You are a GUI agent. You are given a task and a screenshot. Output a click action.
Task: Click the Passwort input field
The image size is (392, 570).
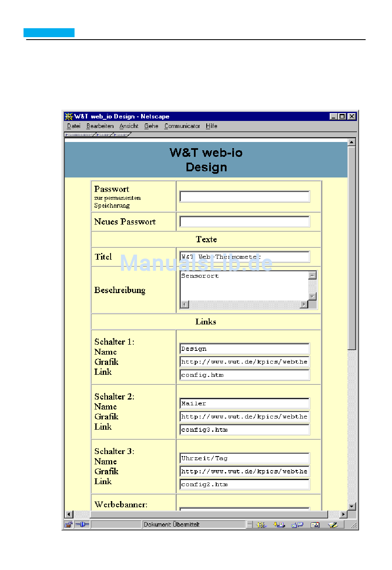245,196
